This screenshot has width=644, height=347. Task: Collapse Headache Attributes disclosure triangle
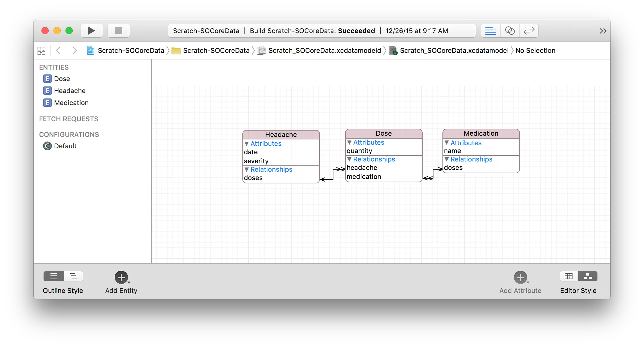[x=247, y=144]
